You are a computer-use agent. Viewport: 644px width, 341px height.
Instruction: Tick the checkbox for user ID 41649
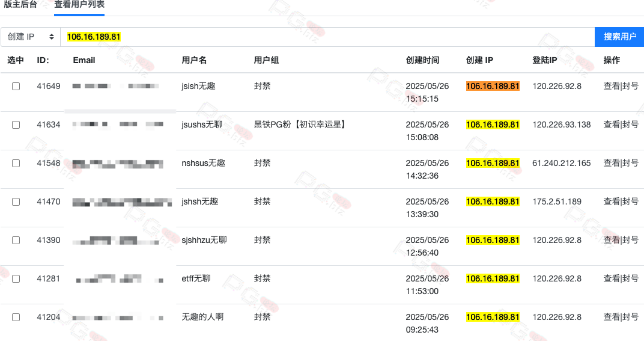pyautogui.click(x=16, y=86)
